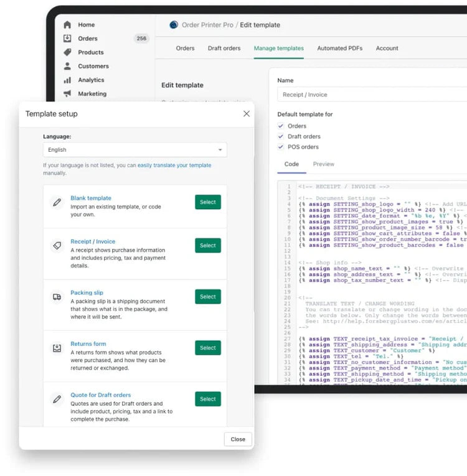467x476 pixels.
Task: Click the template Name input field
Action: [372, 95]
